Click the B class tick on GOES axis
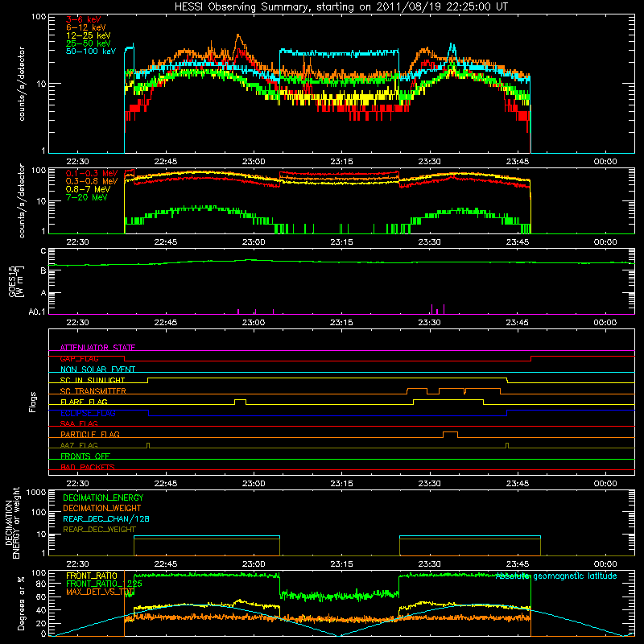This screenshot has height=644, width=644. pos(43,270)
